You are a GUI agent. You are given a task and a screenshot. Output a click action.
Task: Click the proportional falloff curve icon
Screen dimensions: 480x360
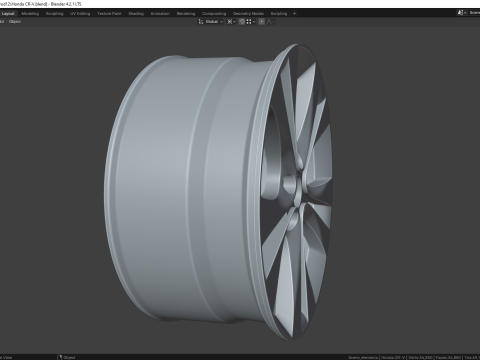269,22
